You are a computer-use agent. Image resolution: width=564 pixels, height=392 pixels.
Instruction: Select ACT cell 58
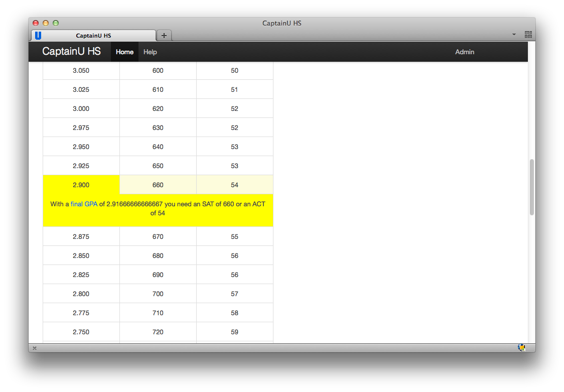(x=234, y=313)
